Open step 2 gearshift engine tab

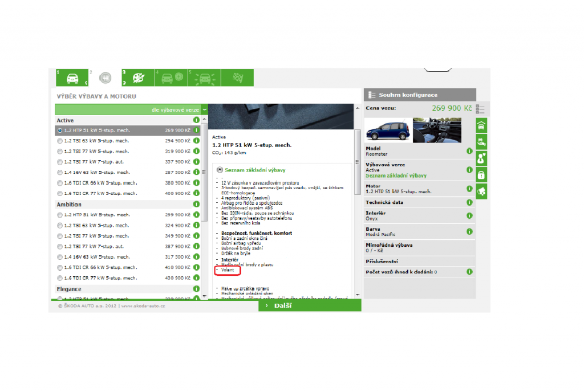(106, 77)
